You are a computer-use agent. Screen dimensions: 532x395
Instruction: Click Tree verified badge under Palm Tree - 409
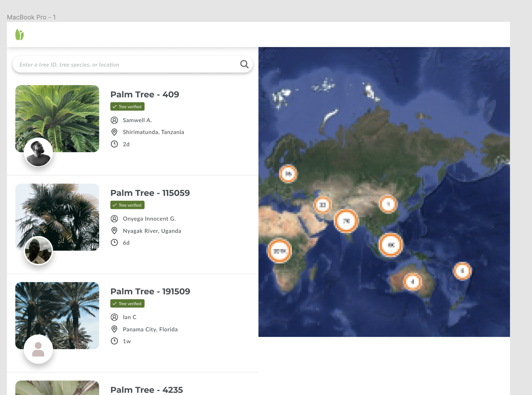[x=127, y=106]
